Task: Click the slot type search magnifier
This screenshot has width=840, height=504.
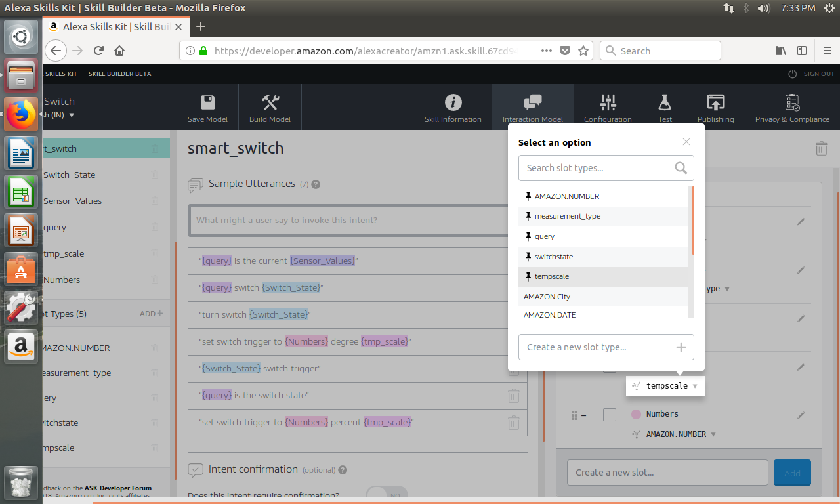Action: pos(681,168)
